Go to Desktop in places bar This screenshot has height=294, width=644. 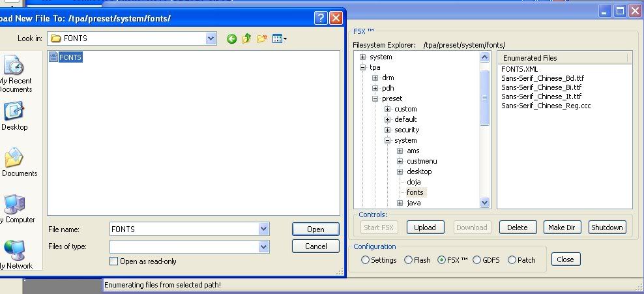[13, 116]
